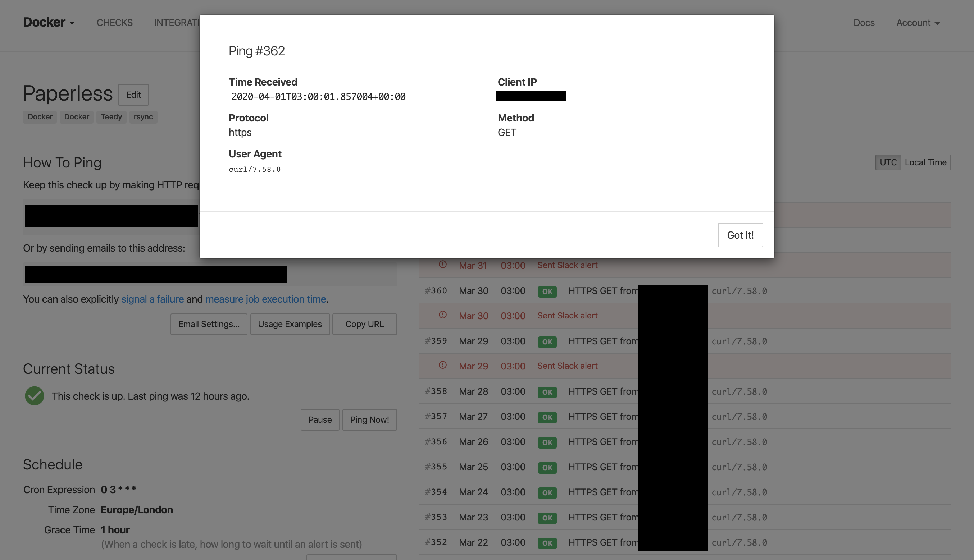The width and height of the screenshot is (974, 560).
Task: Click the Got It! button
Action: [739, 235]
